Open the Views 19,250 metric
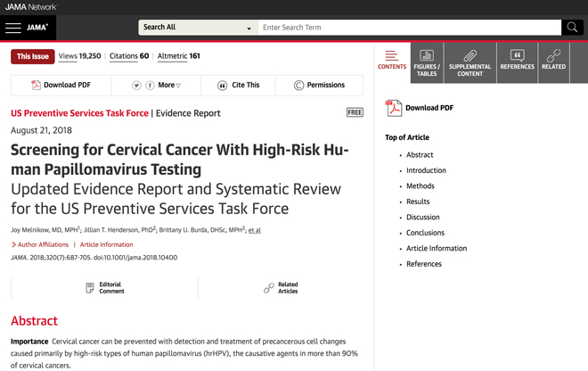This screenshot has height=371, width=588. [x=79, y=56]
